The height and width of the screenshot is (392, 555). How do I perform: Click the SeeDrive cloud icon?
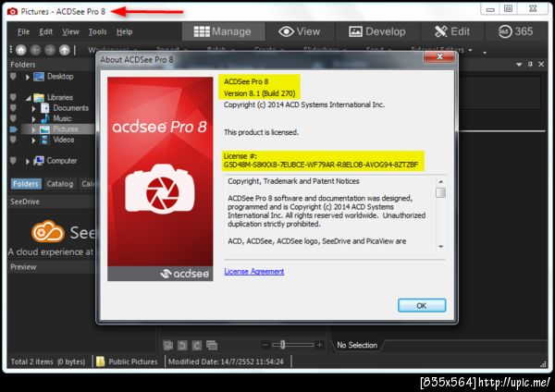pos(48,232)
